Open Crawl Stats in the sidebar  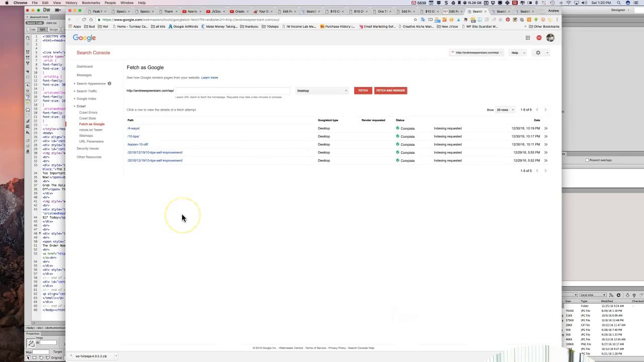point(88,118)
